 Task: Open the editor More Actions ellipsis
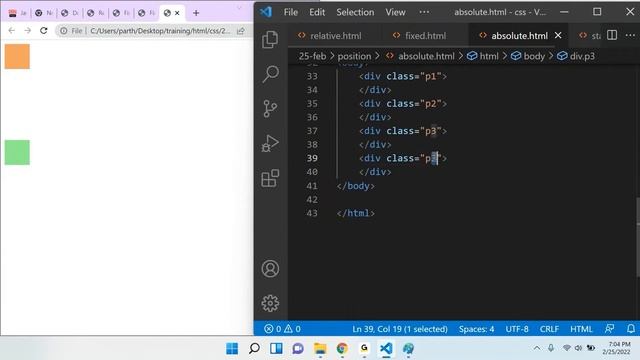click(x=630, y=35)
